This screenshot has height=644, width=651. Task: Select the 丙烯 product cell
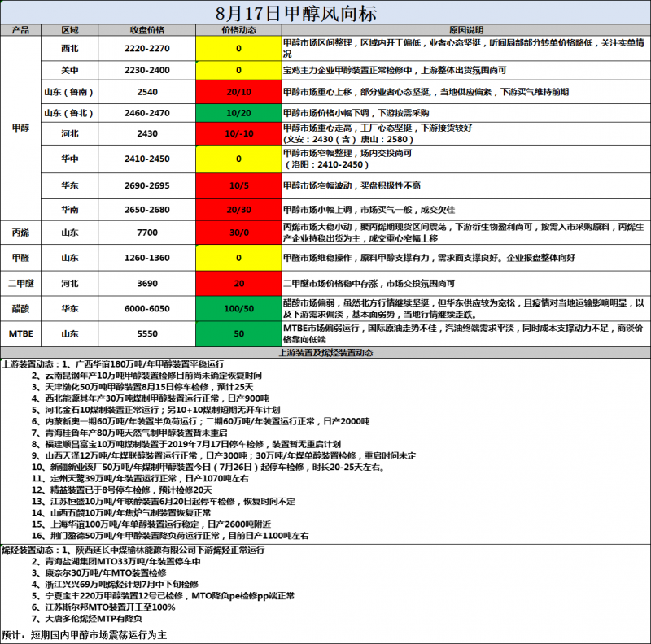click(21, 233)
